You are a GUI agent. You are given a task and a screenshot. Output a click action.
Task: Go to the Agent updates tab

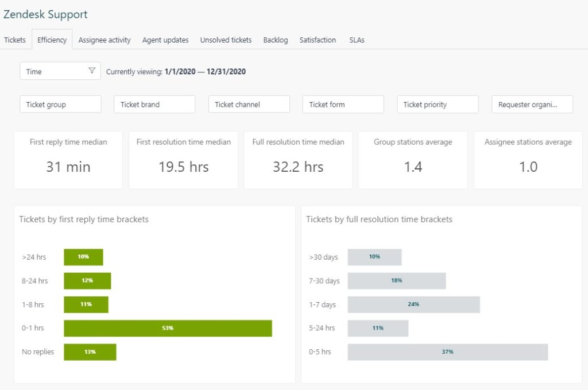click(165, 40)
